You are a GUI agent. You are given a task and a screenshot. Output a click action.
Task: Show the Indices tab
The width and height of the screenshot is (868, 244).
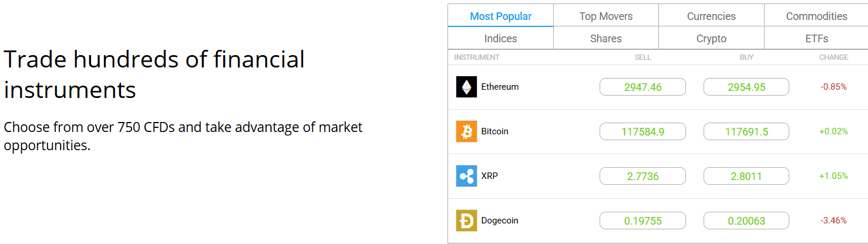click(x=500, y=39)
